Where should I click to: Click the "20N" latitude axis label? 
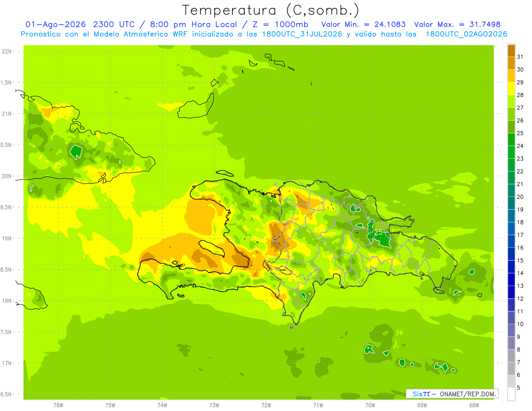pos(7,176)
